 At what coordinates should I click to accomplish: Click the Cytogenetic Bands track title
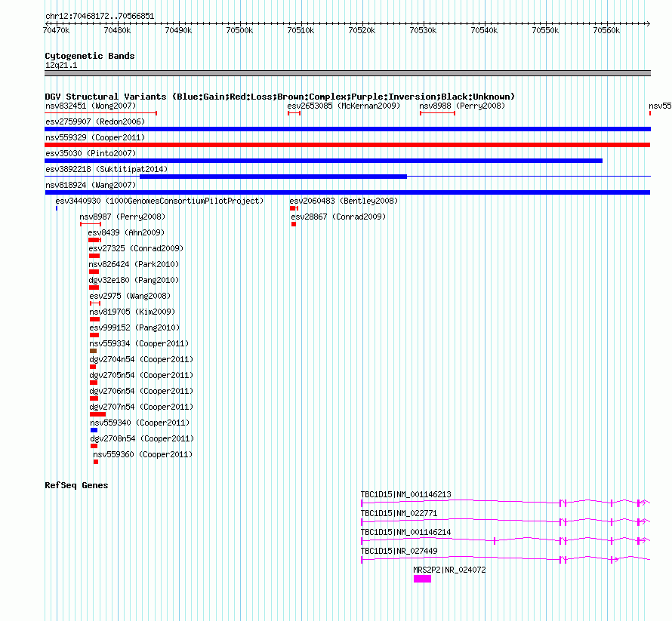tap(90, 56)
